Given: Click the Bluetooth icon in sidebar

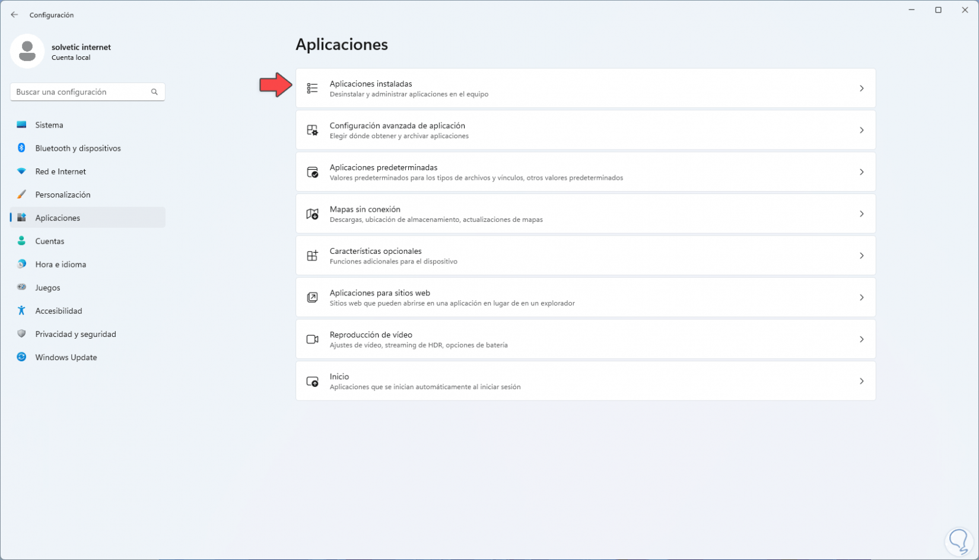Looking at the screenshot, I should pyautogui.click(x=21, y=148).
